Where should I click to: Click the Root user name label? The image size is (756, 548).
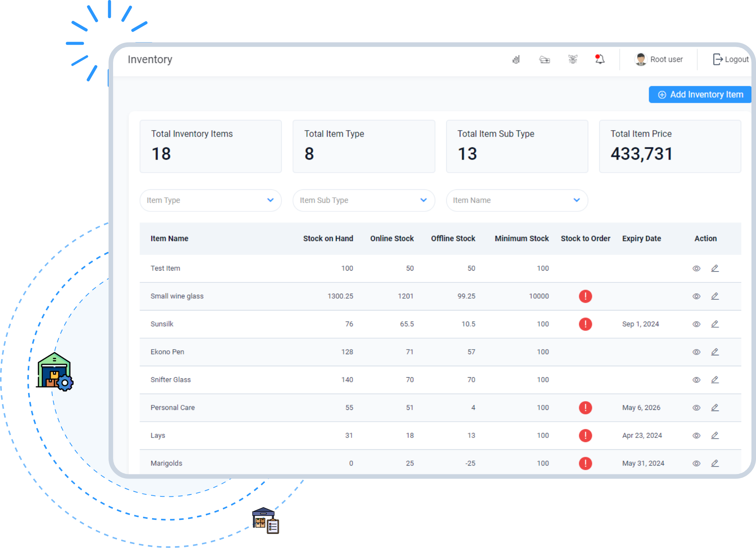(x=666, y=60)
